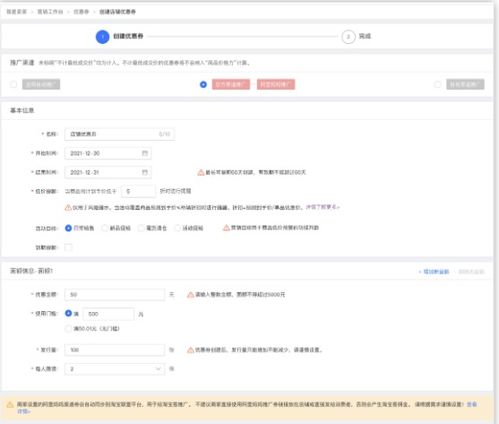The image size is (499, 424).
Task: Click the warning icon in the yellow notice banner
Action: point(10,405)
